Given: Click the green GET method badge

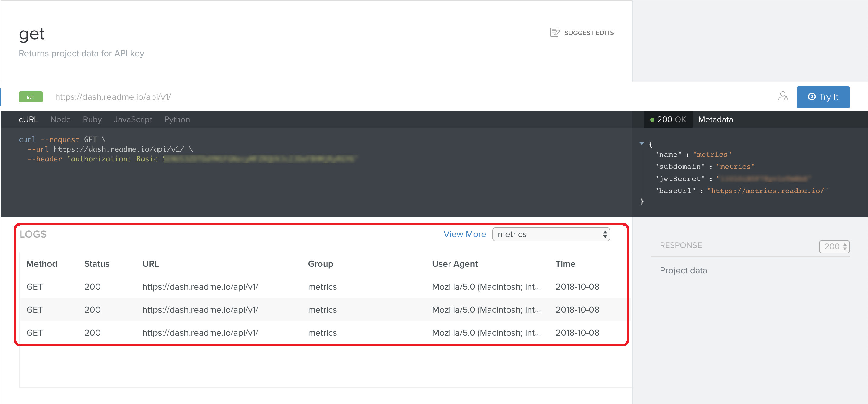Looking at the screenshot, I should point(31,97).
